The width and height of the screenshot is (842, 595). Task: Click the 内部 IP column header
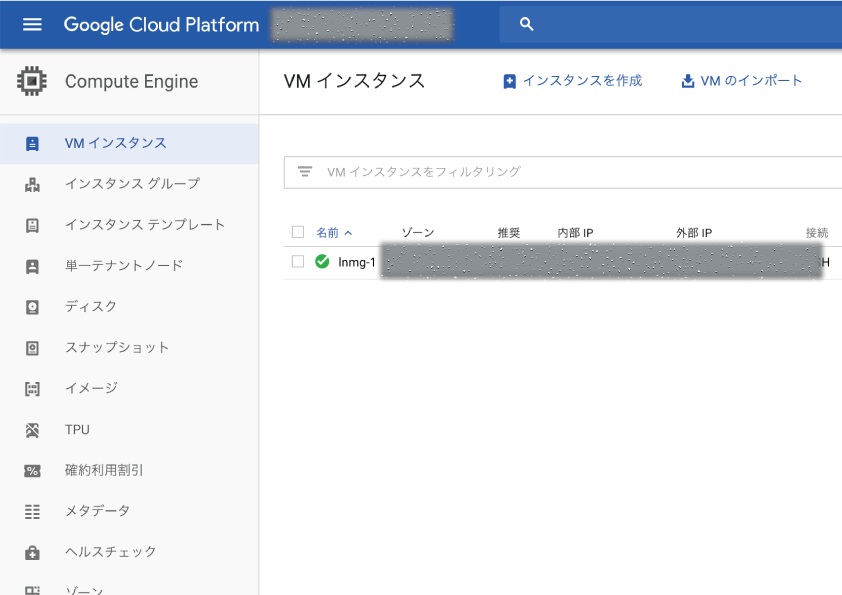click(575, 233)
